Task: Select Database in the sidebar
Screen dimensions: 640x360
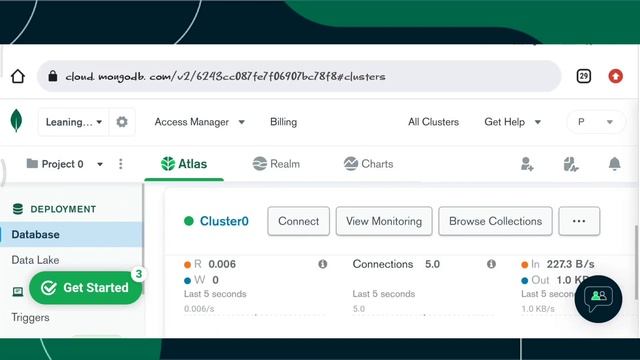Action: point(71,235)
